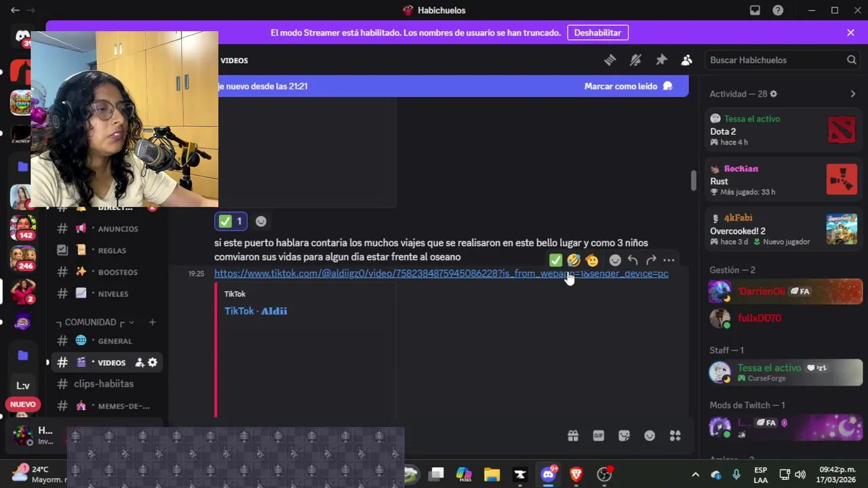Edit Videos channel with gear icon
The width and height of the screenshot is (868, 488).
[x=153, y=363]
